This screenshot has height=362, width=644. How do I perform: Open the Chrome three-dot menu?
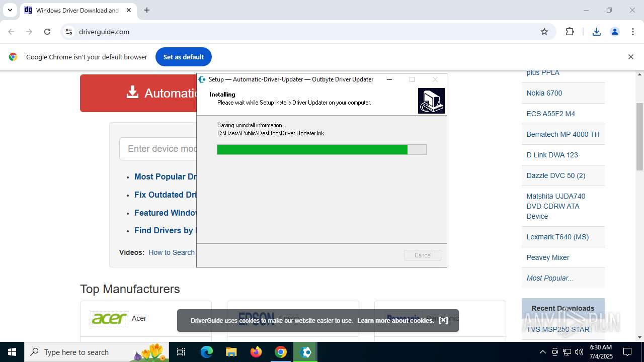(633, 32)
